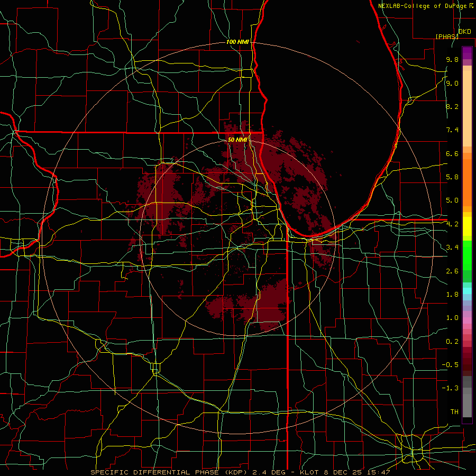Click the 9.0 value on the color scale
476x476 pixels.
point(452,84)
